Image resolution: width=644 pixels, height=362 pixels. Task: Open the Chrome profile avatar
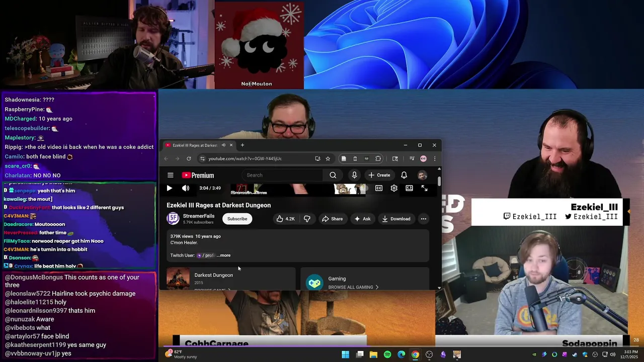click(x=423, y=158)
